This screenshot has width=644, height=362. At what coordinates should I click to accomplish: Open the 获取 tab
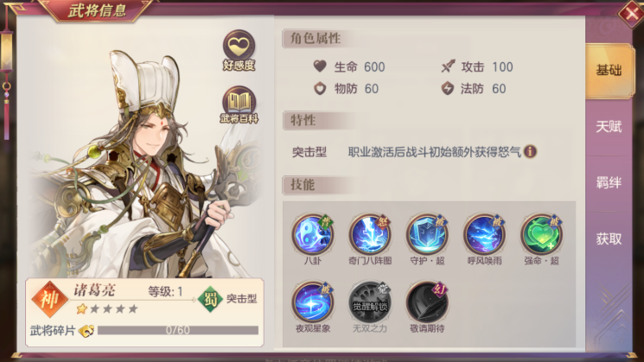point(609,238)
